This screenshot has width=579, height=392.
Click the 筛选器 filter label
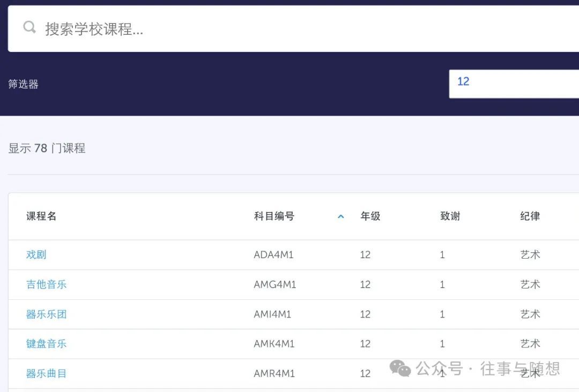[x=24, y=84]
